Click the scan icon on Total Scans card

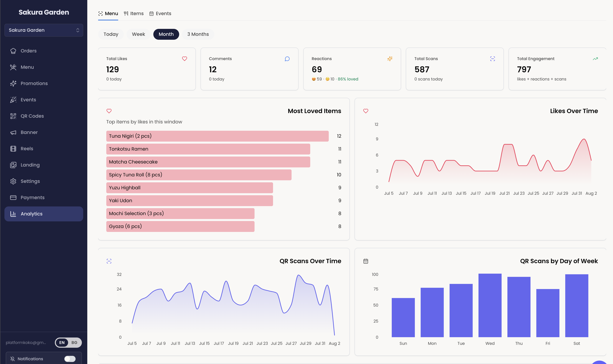tap(493, 59)
